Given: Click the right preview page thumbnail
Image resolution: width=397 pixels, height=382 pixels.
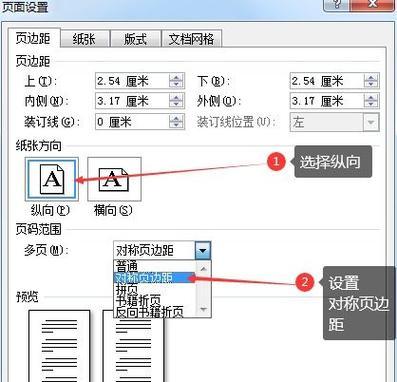Looking at the screenshot, I should (133, 346).
